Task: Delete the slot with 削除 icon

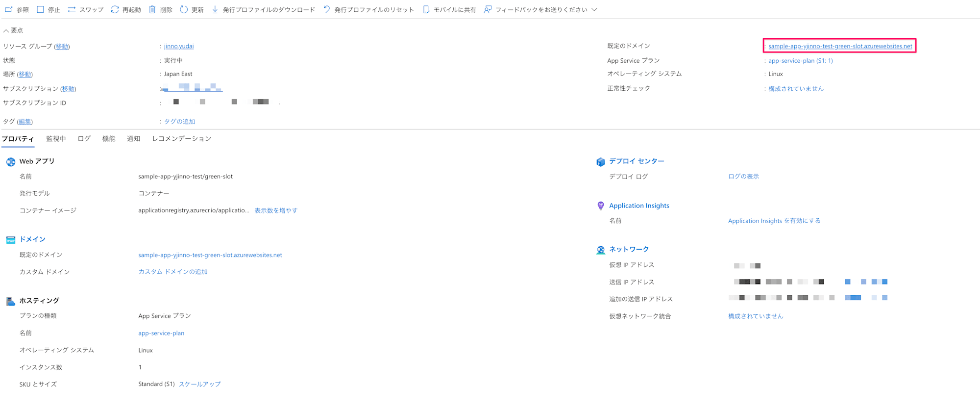Action: (x=152, y=9)
